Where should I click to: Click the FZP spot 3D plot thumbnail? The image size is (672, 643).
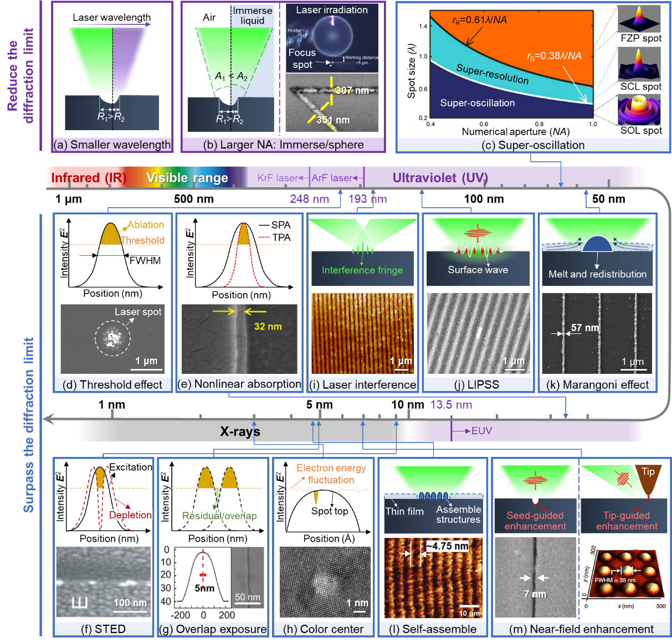[x=639, y=19]
